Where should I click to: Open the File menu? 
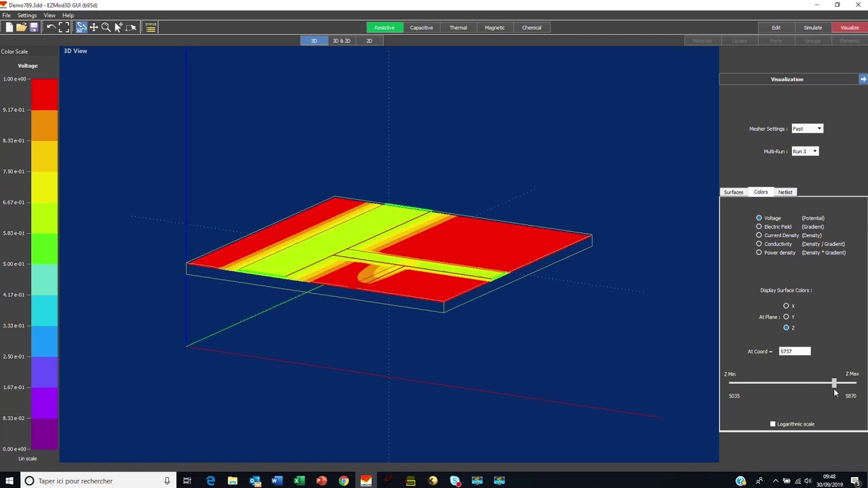[6, 15]
